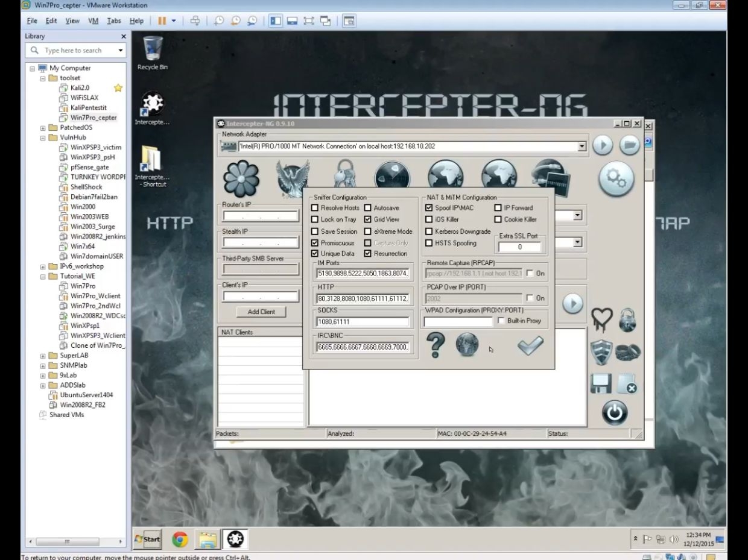Switch to Scan mode radar icon

[392, 176]
